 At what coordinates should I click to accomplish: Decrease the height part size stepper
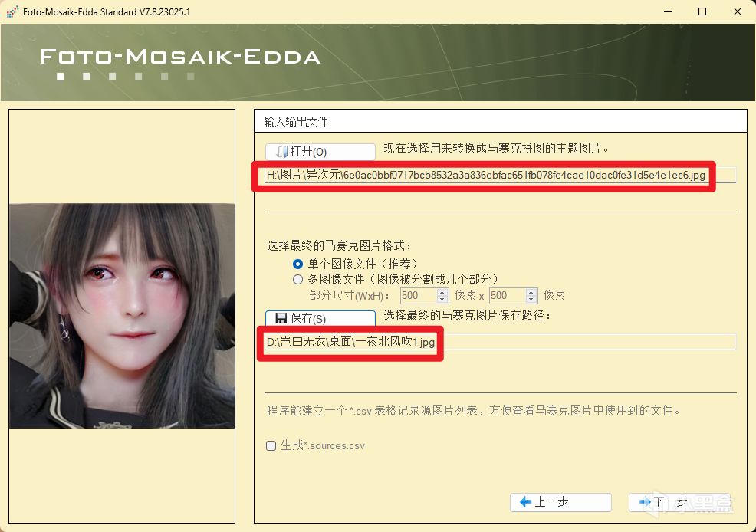531,299
